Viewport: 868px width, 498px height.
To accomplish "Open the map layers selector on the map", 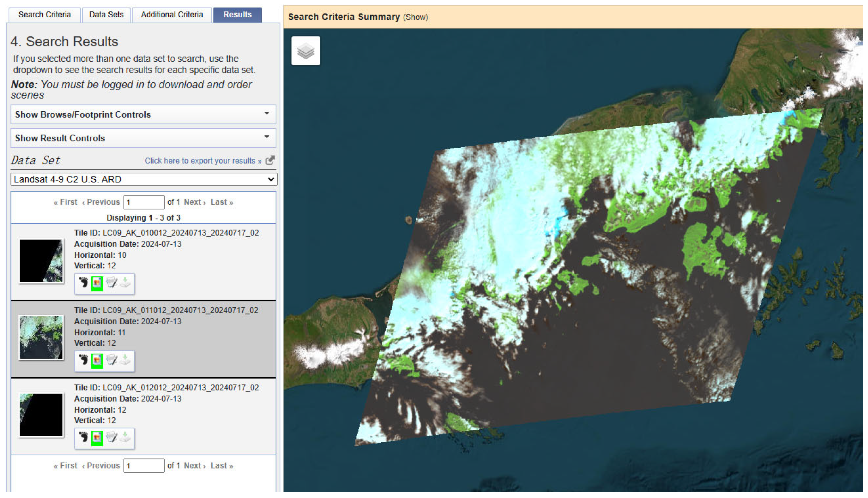I will [305, 51].
